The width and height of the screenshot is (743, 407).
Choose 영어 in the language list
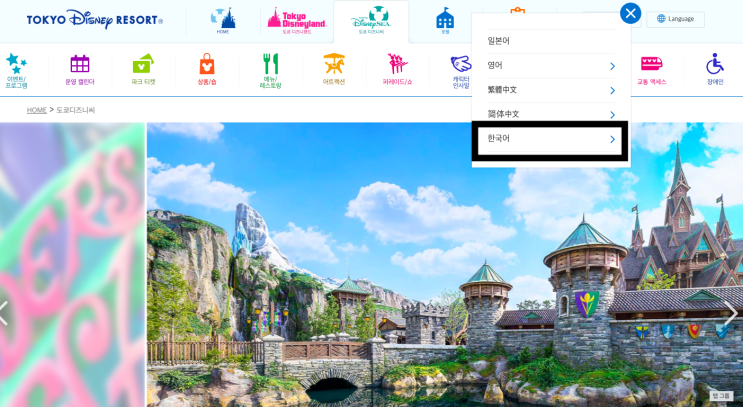click(551, 66)
